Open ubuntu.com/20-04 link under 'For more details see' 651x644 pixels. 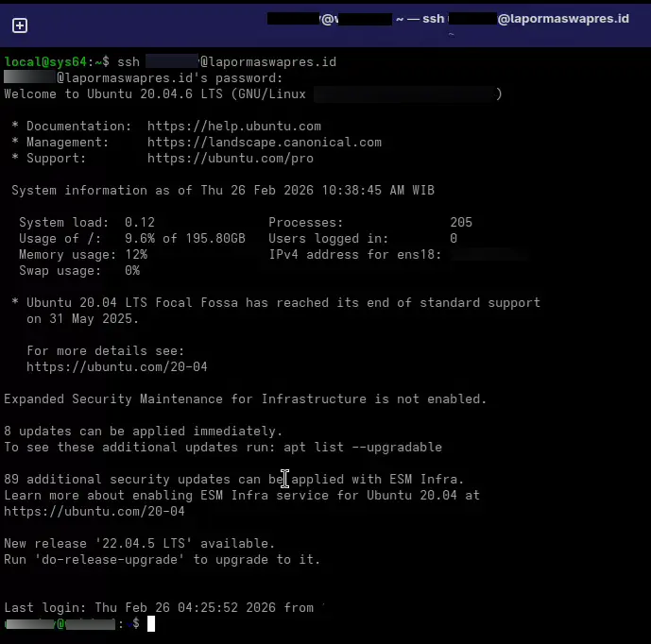pyautogui.click(x=117, y=366)
